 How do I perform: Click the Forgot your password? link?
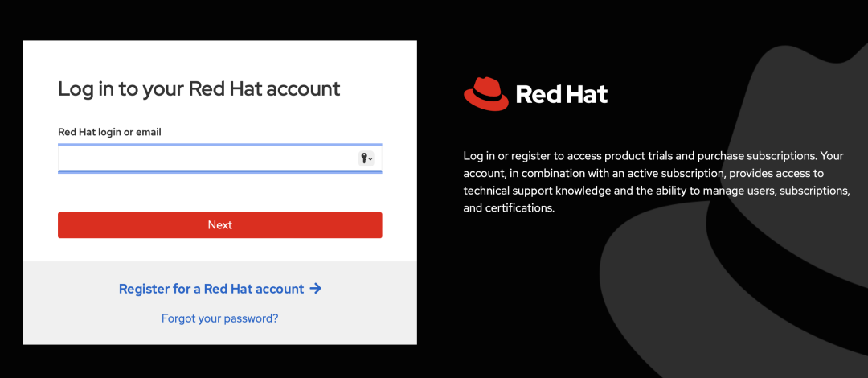219,318
